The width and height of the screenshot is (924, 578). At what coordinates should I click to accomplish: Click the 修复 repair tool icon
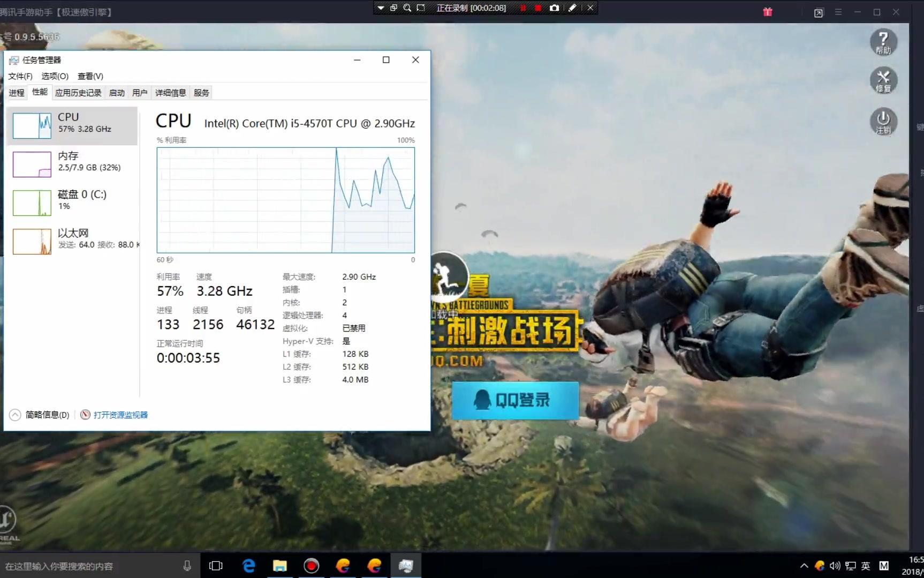tap(883, 81)
